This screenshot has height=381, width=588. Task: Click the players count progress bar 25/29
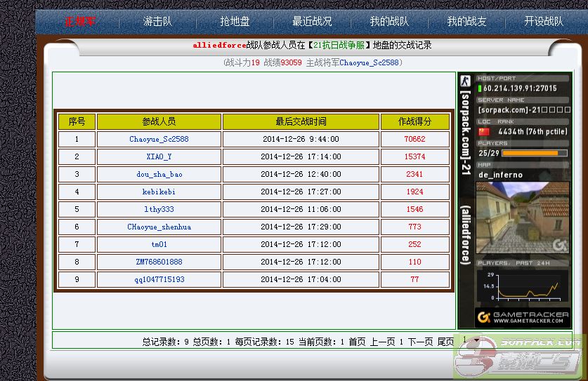(x=534, y=153)
